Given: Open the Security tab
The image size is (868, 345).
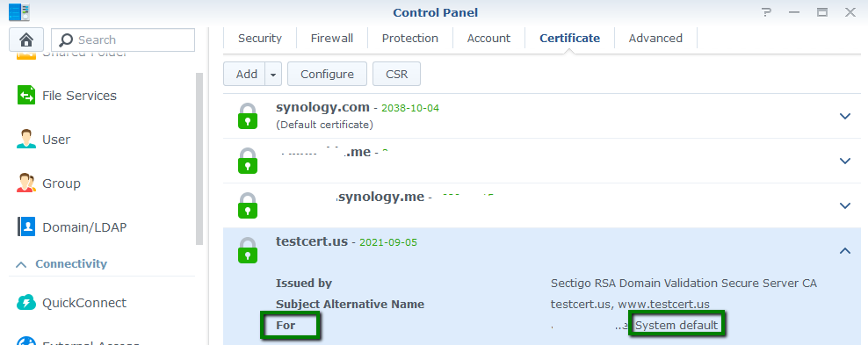Looking at the screenshot, I should click(260, 38).
